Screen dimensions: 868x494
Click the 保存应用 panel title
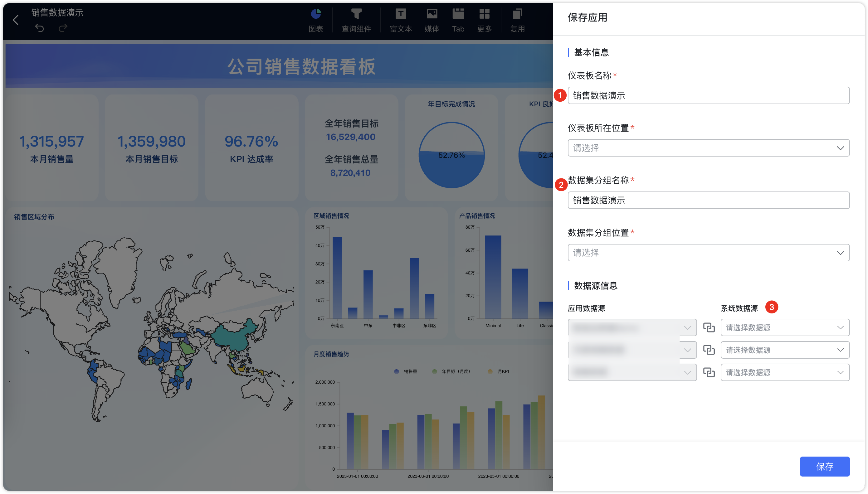pos(588,17)
